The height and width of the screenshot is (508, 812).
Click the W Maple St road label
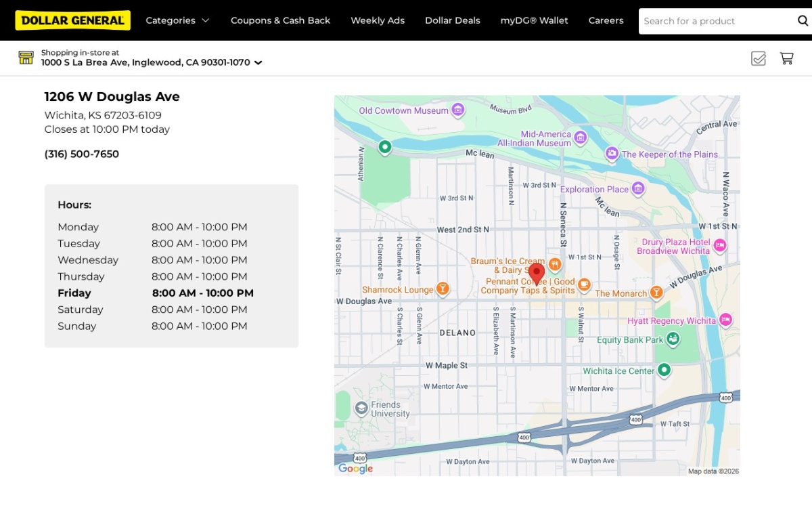[447, 365]
